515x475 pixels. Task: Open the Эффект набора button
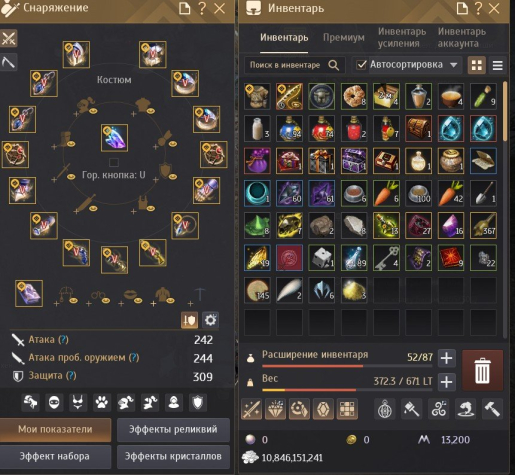(x=55, y=456)
